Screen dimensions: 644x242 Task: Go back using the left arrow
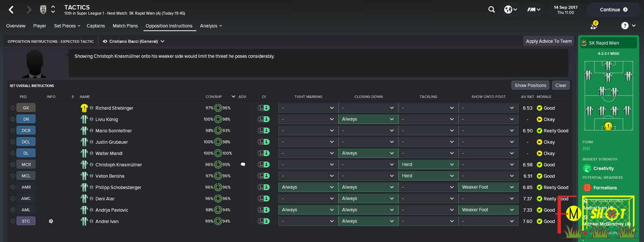[11, 10]
